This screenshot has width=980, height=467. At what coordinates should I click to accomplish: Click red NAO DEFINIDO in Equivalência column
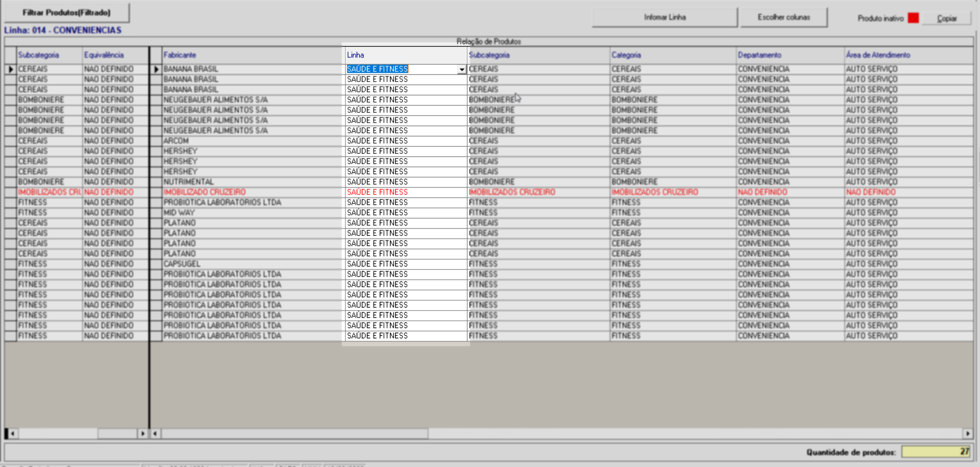click(x=115, y=192)
